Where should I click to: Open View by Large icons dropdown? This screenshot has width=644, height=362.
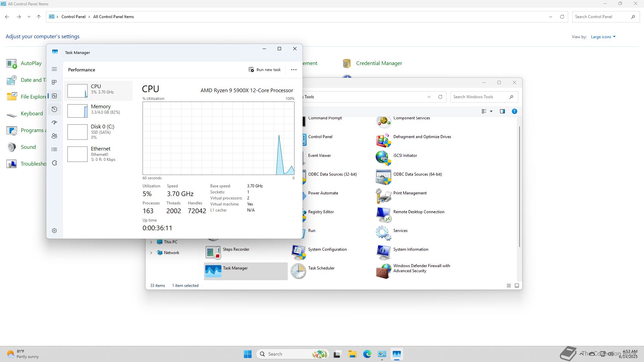(x=603, y=37)
